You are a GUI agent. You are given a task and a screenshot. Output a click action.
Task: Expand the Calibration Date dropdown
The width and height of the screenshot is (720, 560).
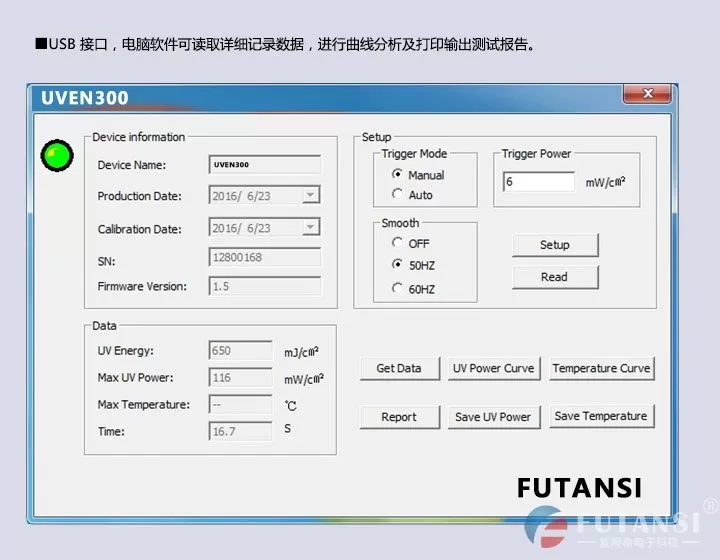pyautogui.click(x=311, y=228)
